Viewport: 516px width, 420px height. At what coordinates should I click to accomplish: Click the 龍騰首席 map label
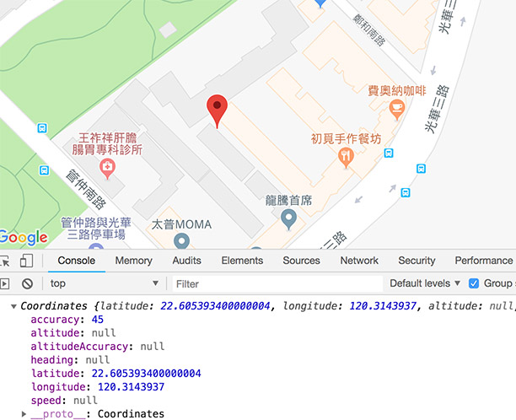288,200
